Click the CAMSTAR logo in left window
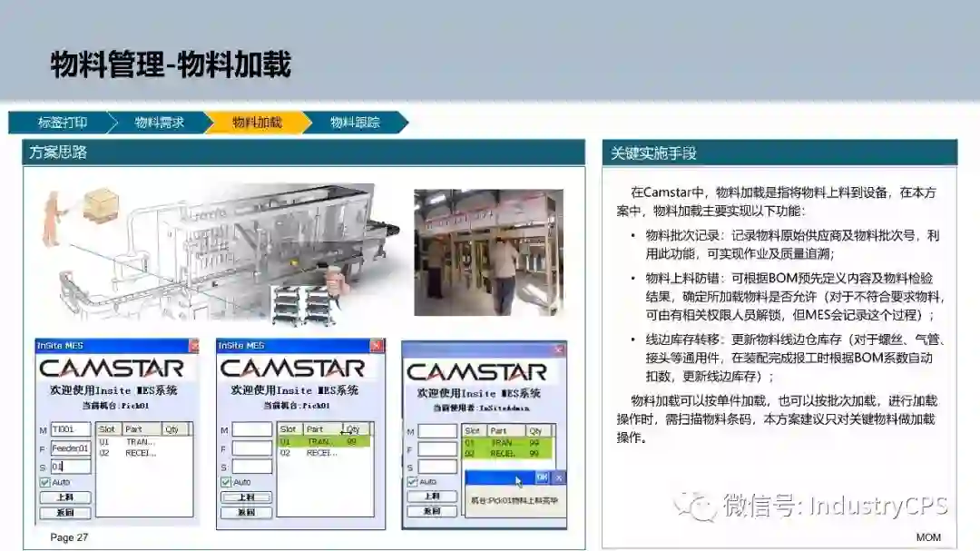The height and width of the screenshot is (551, 980). tap(112, 369)
